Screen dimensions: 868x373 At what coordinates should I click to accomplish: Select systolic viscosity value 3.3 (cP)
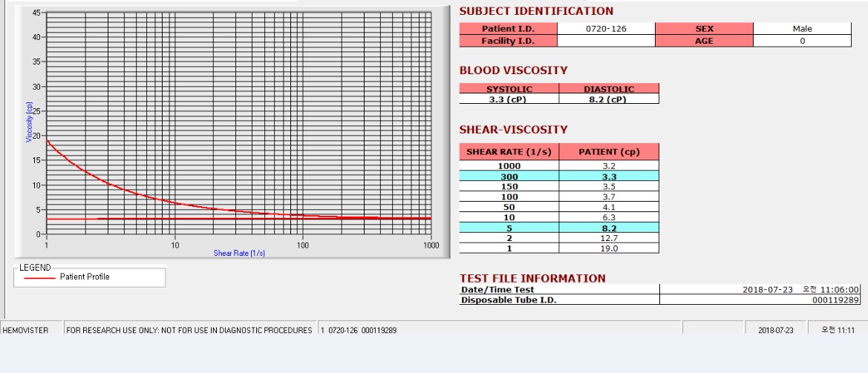(509, 99)
